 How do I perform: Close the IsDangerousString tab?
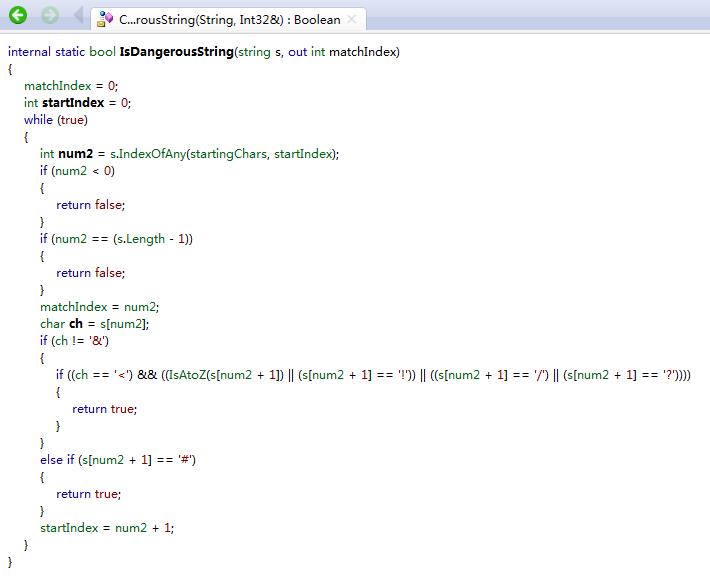tap(353, 19)
